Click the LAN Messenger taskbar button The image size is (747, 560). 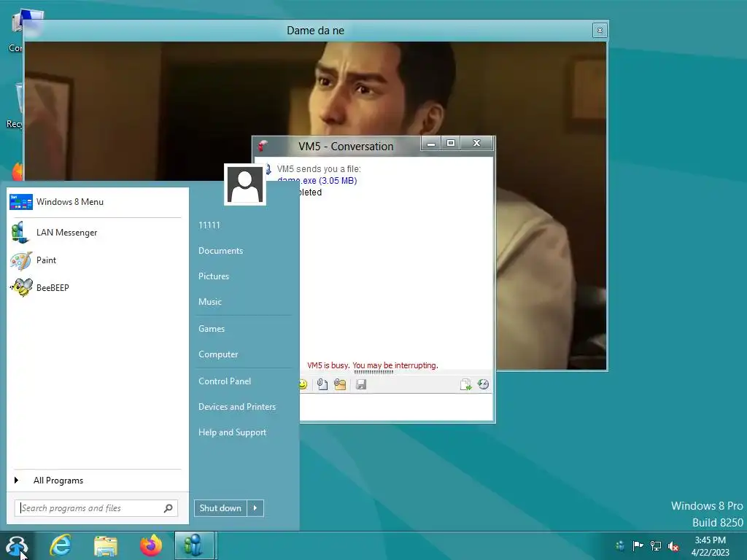pos(194,545)
